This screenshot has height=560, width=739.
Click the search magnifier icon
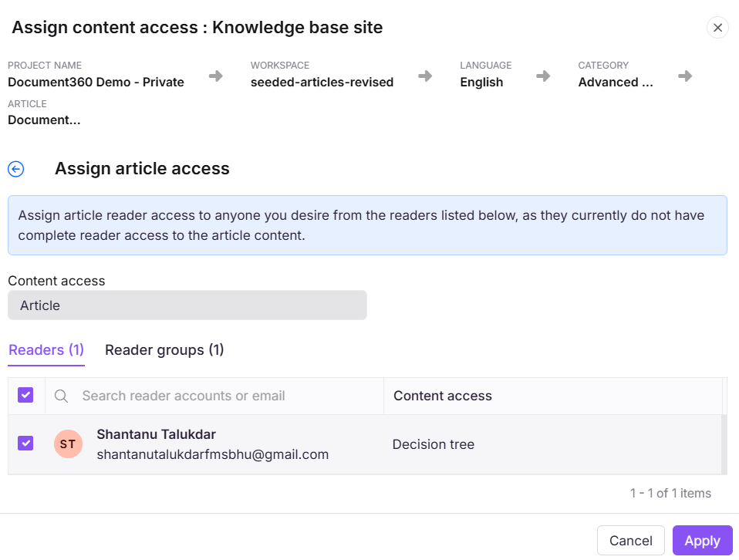61,396
